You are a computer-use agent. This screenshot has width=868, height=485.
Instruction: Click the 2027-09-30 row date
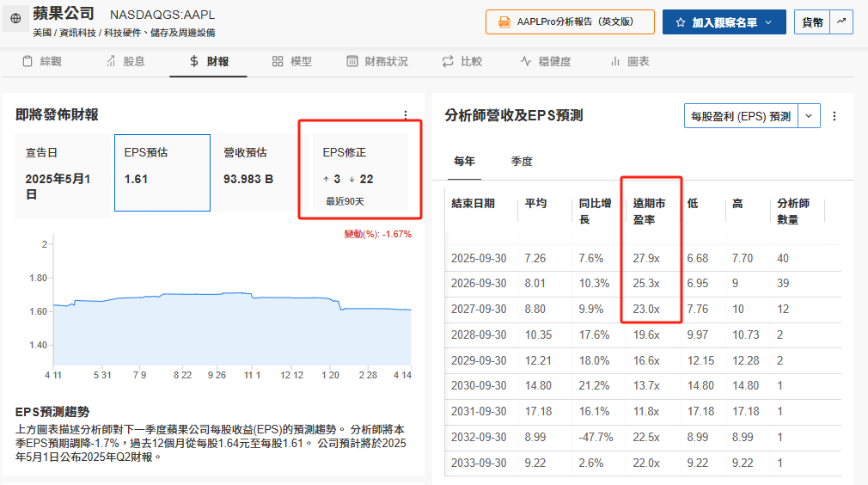(479, 309)
